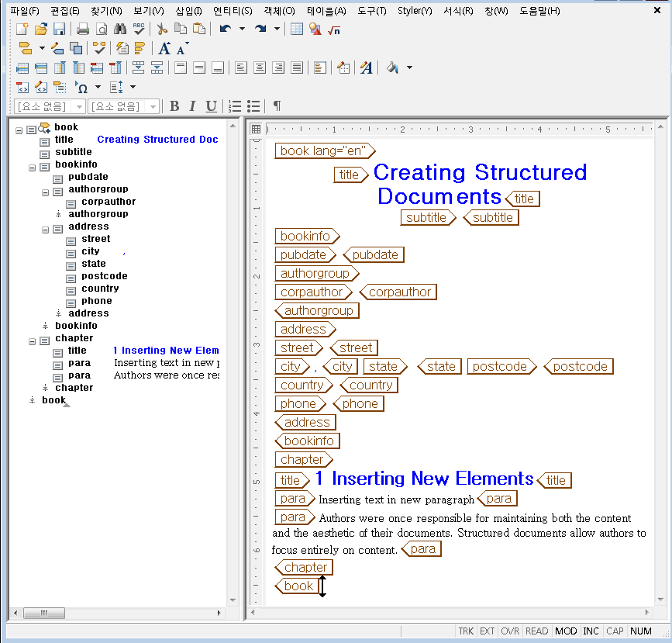This screenshot has width=672, height=643.
Task: Toggle Bold formatting
Action: (174, 106)
